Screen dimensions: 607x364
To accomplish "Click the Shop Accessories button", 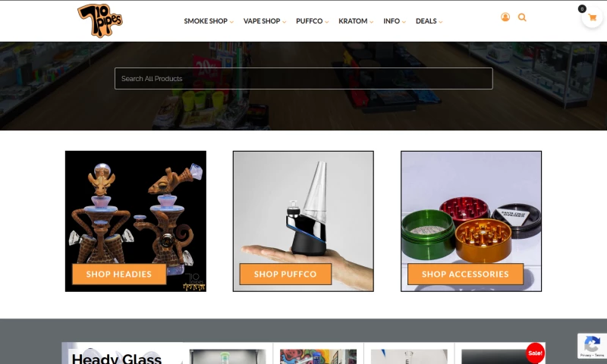I will (x=465, y=274).
